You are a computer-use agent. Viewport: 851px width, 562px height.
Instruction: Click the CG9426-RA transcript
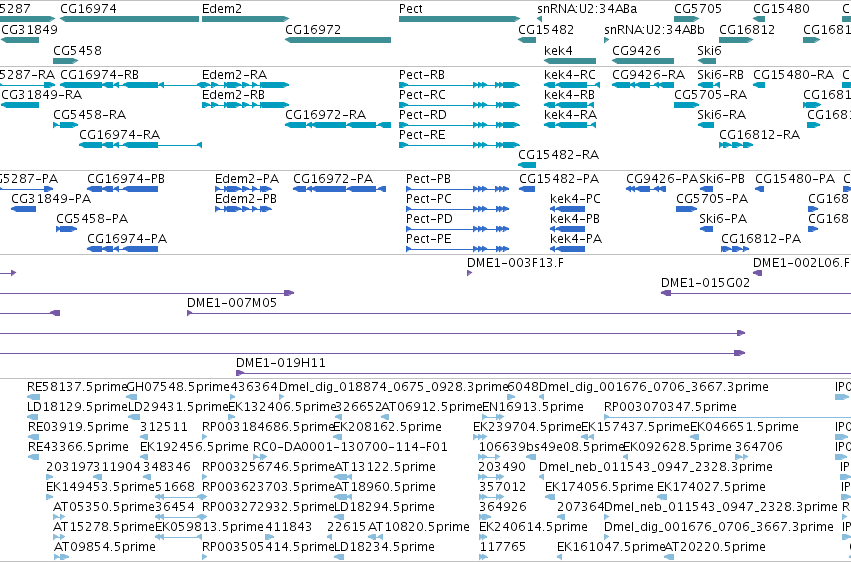click(x=643, y=85)
